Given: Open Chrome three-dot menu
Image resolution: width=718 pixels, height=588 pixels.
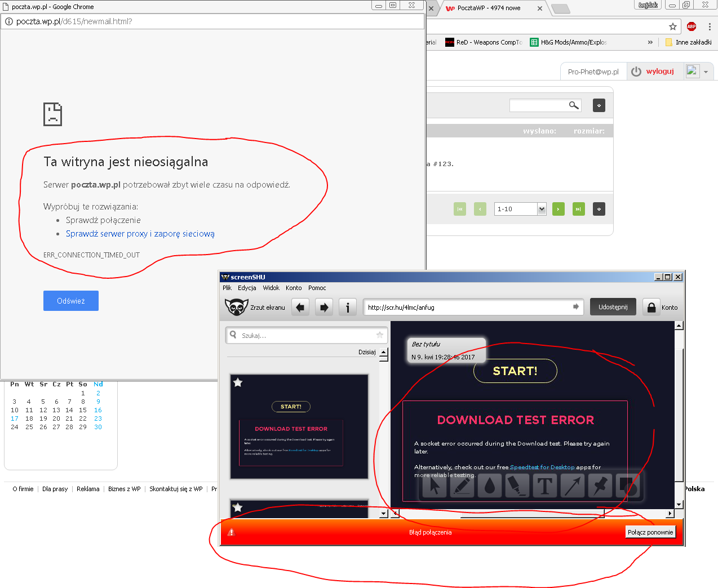Looking at the screenshot, I should pos(710,26).
